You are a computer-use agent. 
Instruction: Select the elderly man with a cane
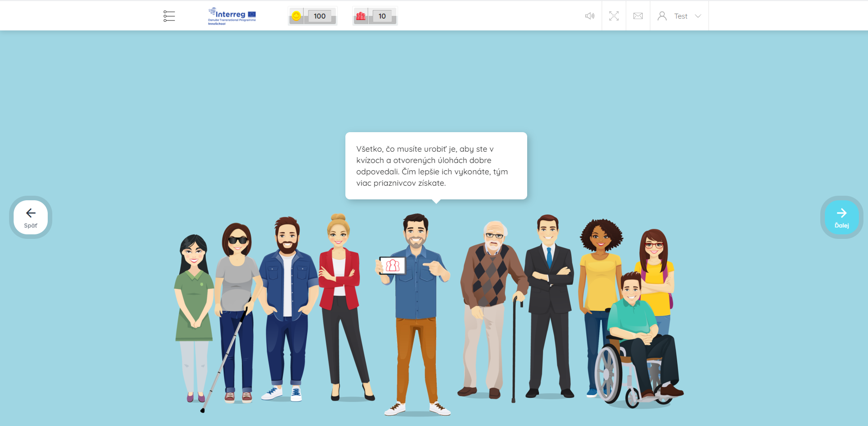tap(491, 295)
